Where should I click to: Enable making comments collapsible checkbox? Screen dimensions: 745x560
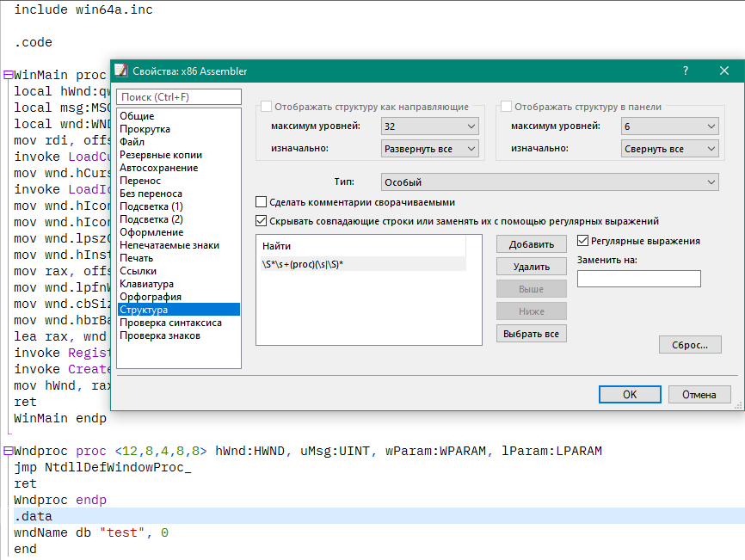[262, 202]
